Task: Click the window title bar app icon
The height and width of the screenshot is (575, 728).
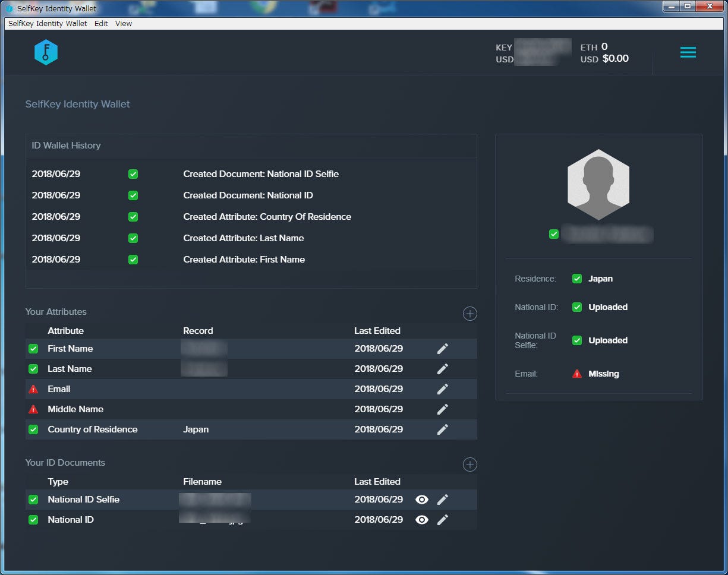Action: click(x=10, y=9)
